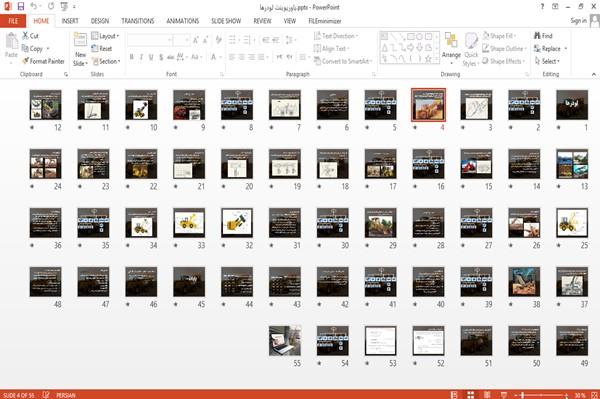
Task: Collapse the ribbon with the arrow
Action: click(x=593, y=74)
